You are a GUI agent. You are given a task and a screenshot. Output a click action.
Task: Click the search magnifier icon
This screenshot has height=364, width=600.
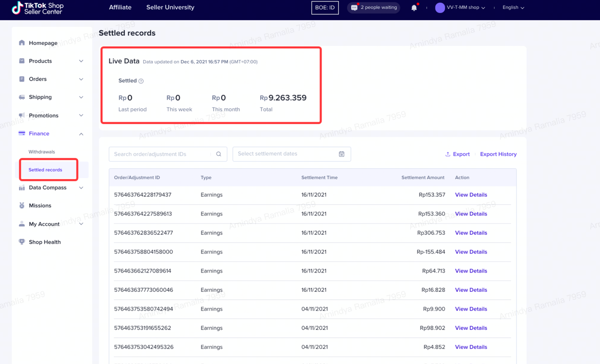click(x=218, y=154)
